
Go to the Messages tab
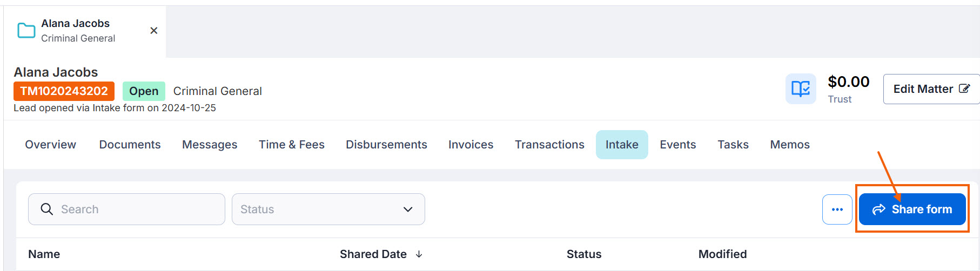tap(210, 145)
